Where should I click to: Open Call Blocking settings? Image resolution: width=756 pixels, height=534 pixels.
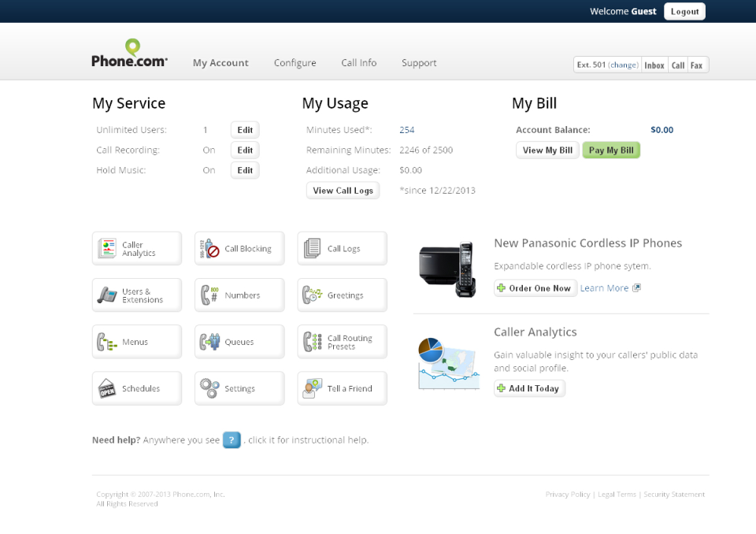coord(239,247)
